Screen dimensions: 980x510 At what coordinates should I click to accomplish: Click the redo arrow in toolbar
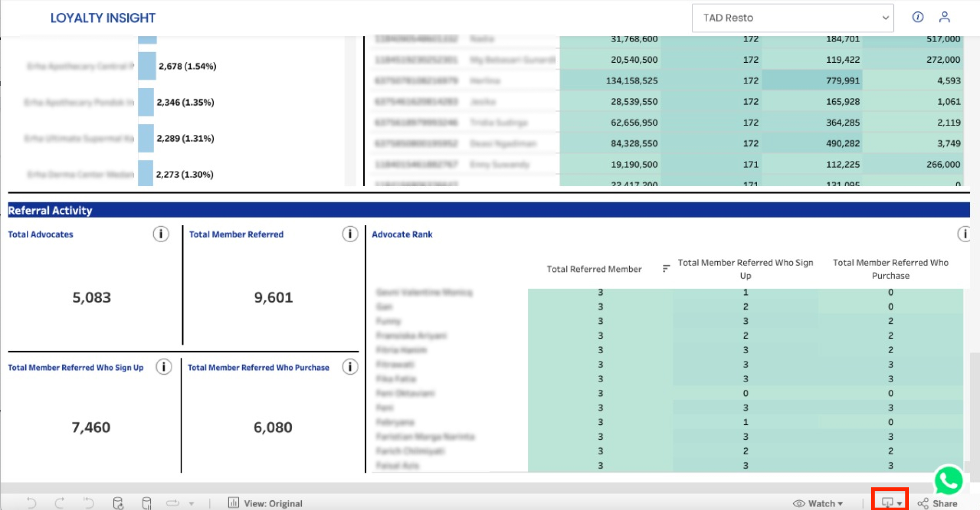pyautogui.click(x=60, y=503)
